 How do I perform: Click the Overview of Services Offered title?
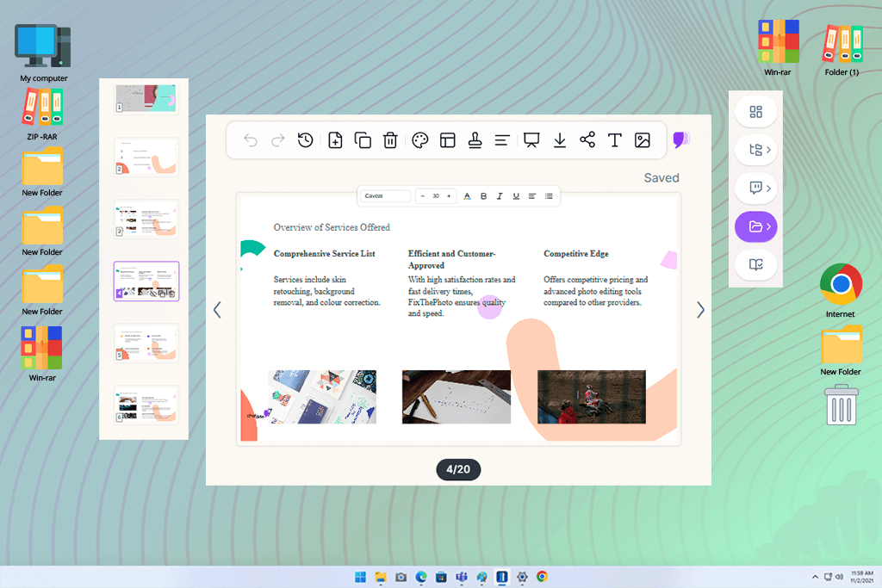(x=332, y=227)
